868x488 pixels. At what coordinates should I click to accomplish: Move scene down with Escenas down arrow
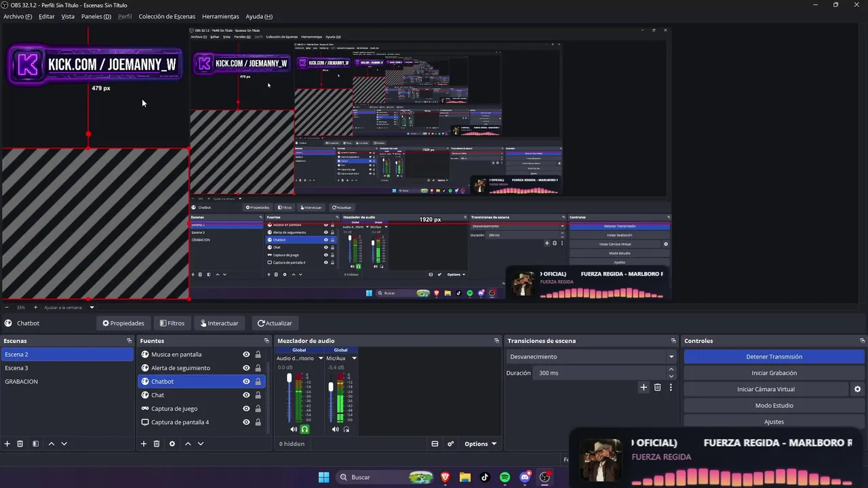(x=64, y=444)
